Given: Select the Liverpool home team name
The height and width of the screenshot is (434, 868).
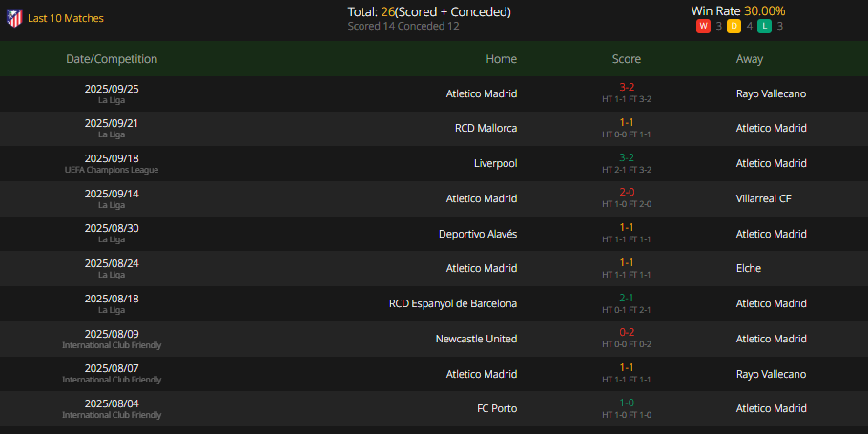Looking at the screenshot, I should coord(495,163).
